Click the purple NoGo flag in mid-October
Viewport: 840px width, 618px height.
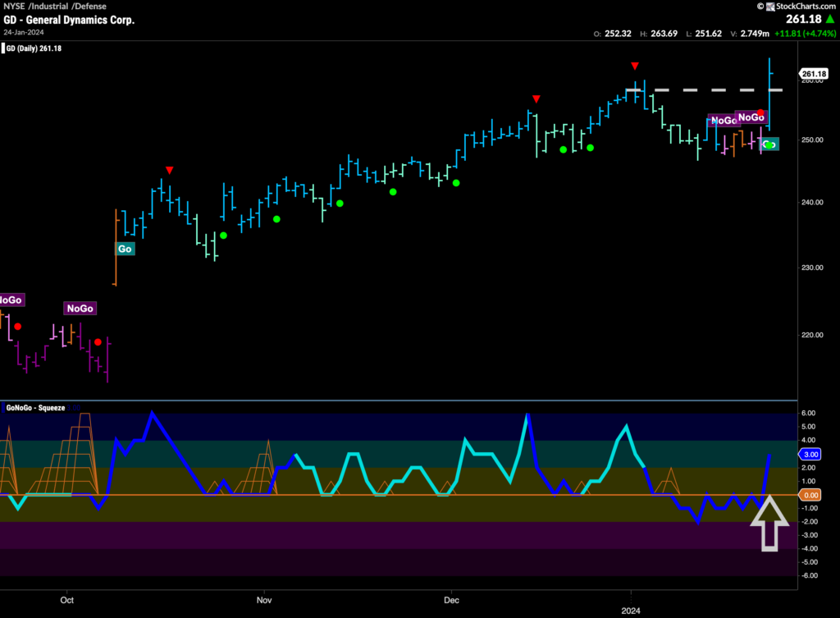click(x=80, y=309)
